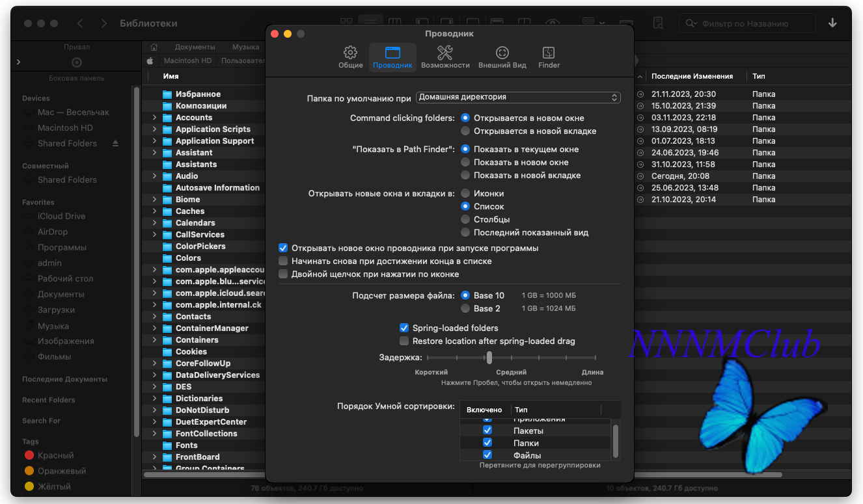Image resolution: width=863 pixels, height=504 pixels.
Task: Click the Программы applications icon in sidebar
Action: point(29,247)
